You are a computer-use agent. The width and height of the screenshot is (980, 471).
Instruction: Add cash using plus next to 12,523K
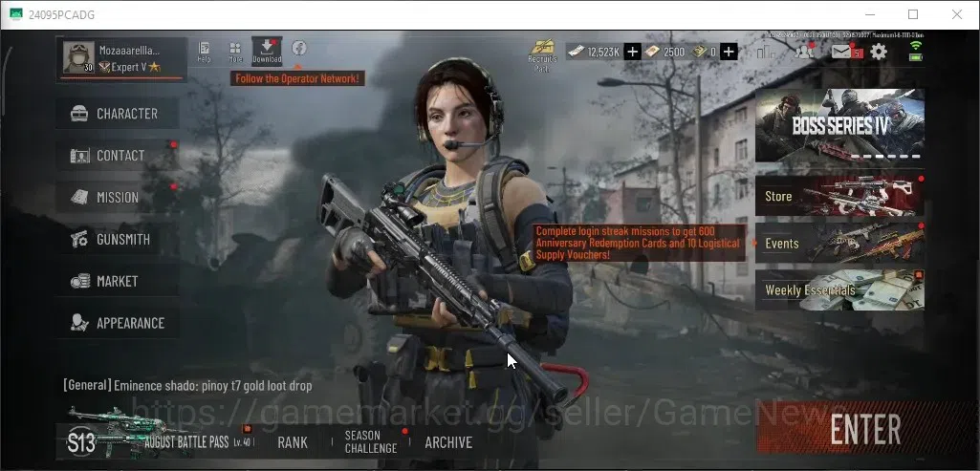point(633,52)
